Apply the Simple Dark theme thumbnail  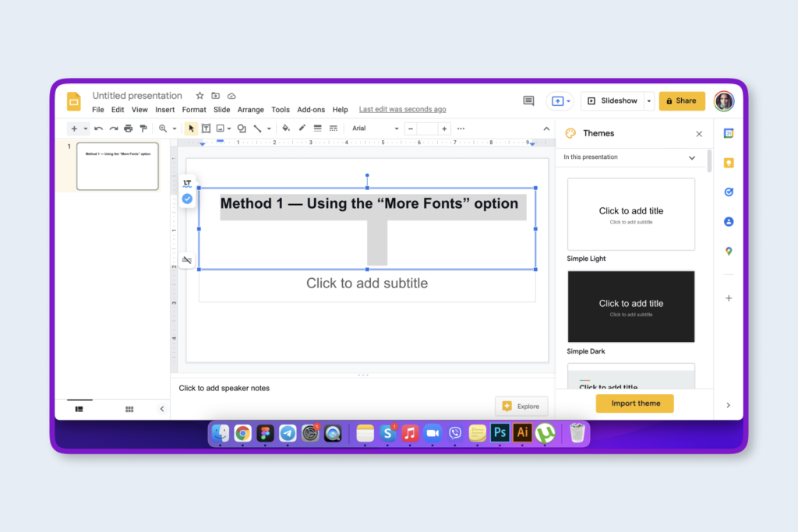[631, 307]
